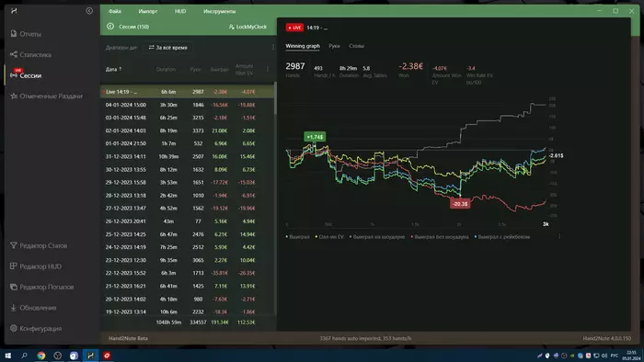The height and width of the screenshot is (362, 644).
Task: Toggle Выиграл legend series
Action: (298, 236)
